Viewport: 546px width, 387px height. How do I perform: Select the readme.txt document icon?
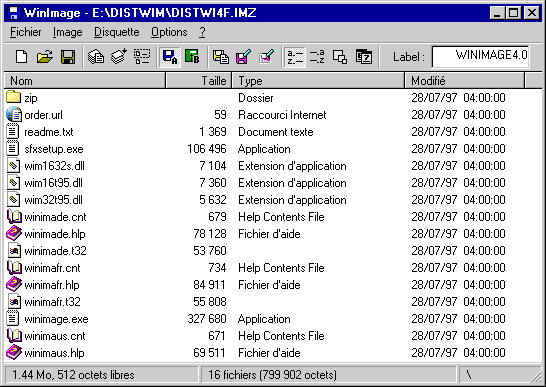click(x=13, y=131)
